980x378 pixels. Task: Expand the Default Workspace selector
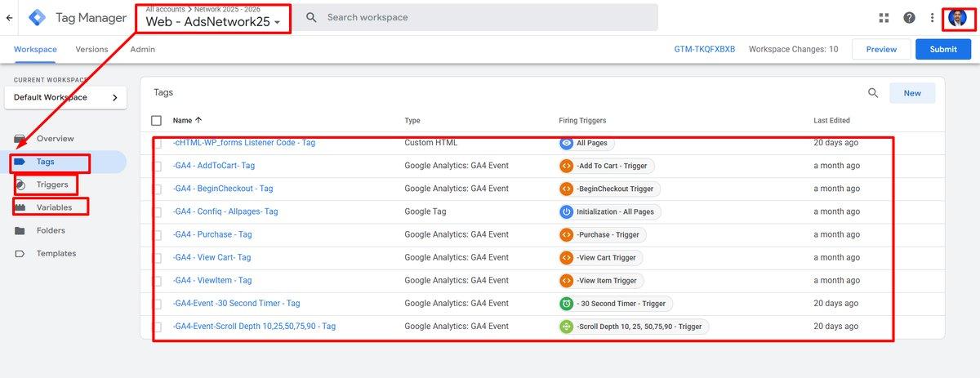[x=65, y=97]
